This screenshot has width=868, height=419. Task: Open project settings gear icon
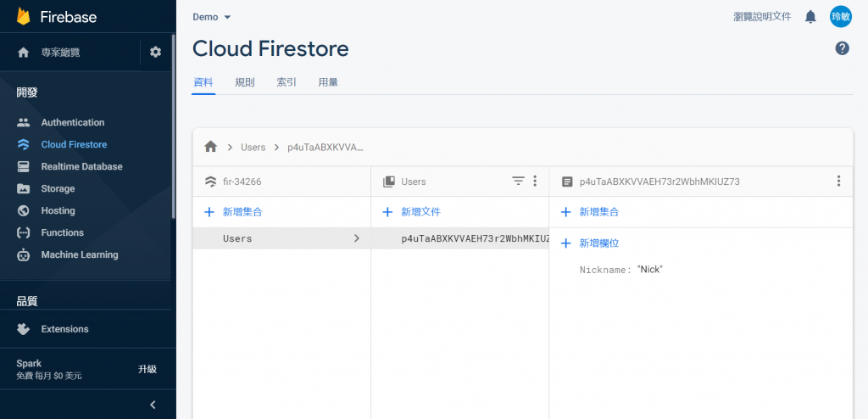coord(156,52)
